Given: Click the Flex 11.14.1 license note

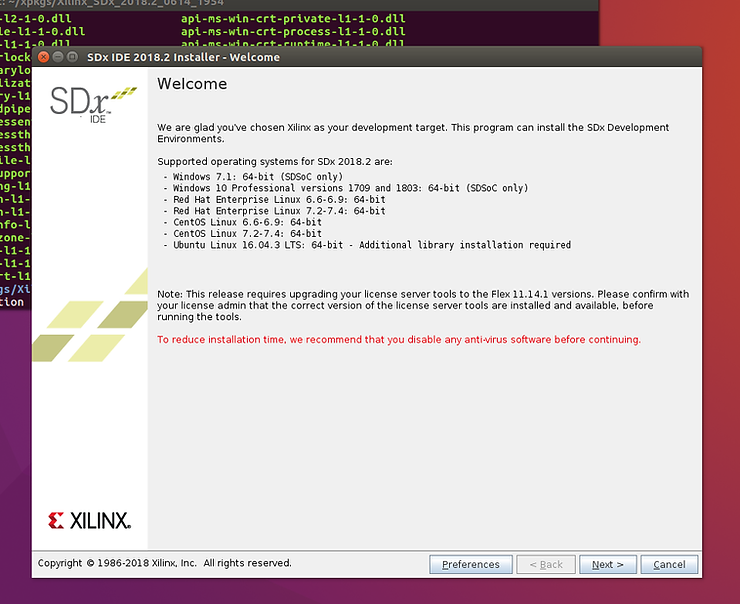Looking at the screenshot, I should pyautogui.click(x=423, y=305).
